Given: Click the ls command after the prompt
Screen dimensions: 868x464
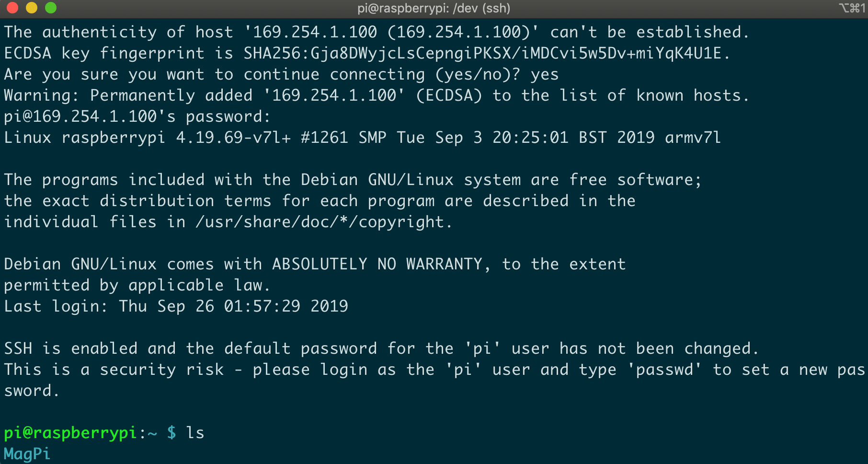Looking at the screenshot, I should point(195,432).
